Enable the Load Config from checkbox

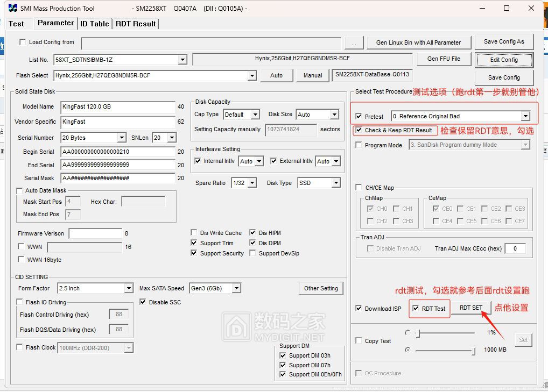23,42
